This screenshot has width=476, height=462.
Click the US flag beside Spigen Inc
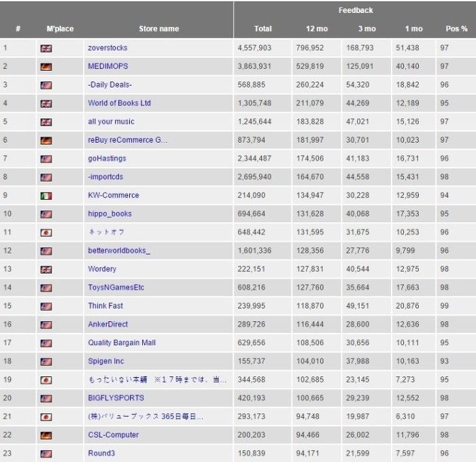click(46, 361)
